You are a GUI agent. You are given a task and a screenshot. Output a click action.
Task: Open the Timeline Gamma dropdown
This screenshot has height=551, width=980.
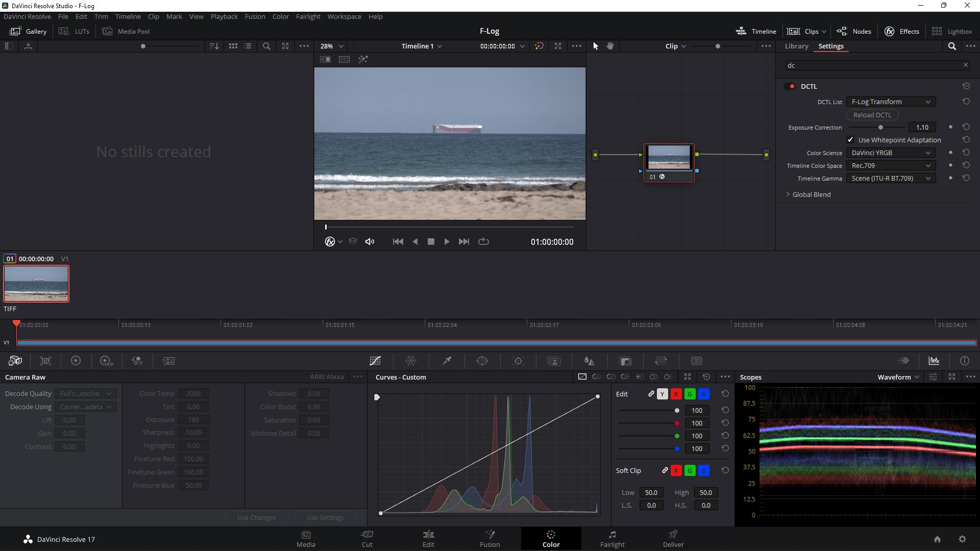(891, 178)
